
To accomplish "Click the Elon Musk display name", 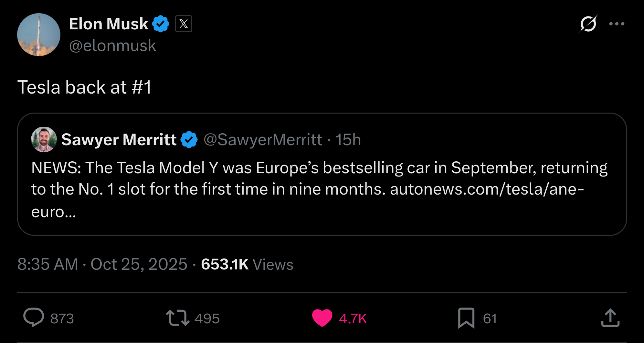I will pyautogui.click(x=109, y=24).
